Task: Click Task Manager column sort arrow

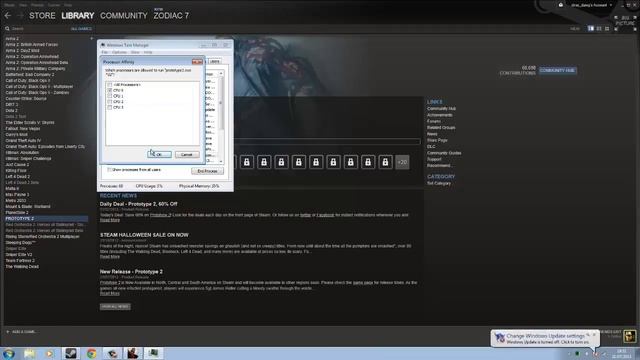Action: (221, 73)
